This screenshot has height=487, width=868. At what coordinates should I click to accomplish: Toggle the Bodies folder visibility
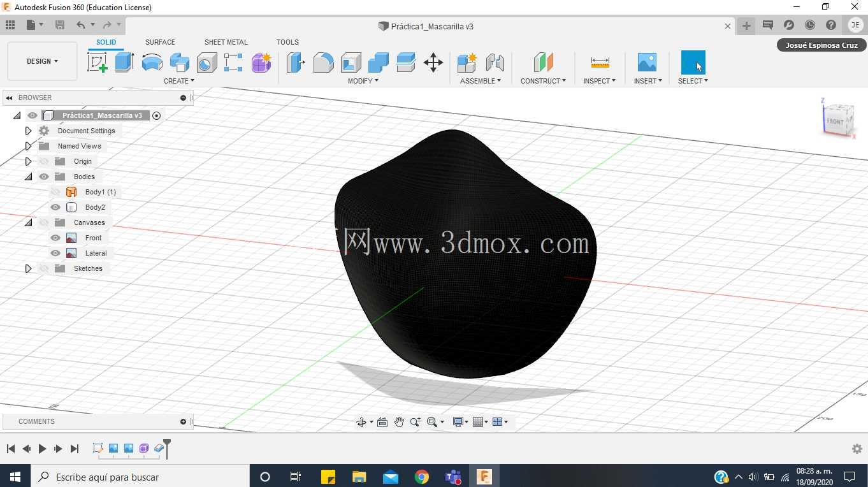coord(44,177)
